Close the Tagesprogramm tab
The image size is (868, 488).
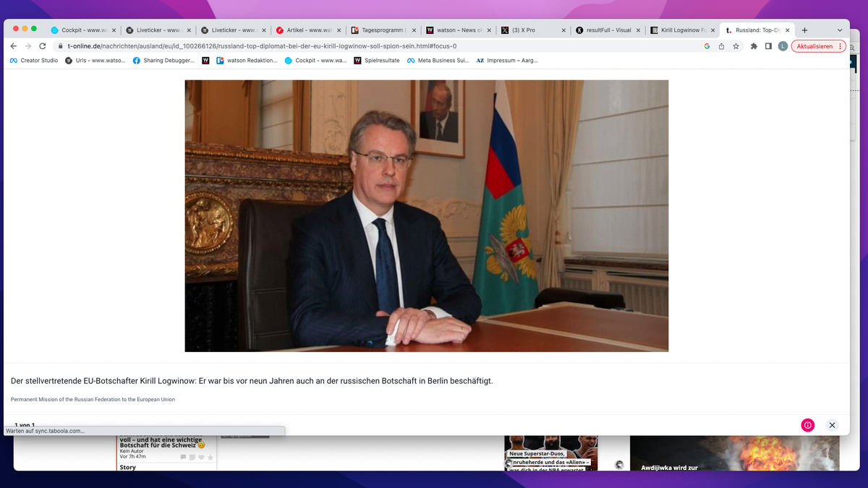tap(414, 30)
